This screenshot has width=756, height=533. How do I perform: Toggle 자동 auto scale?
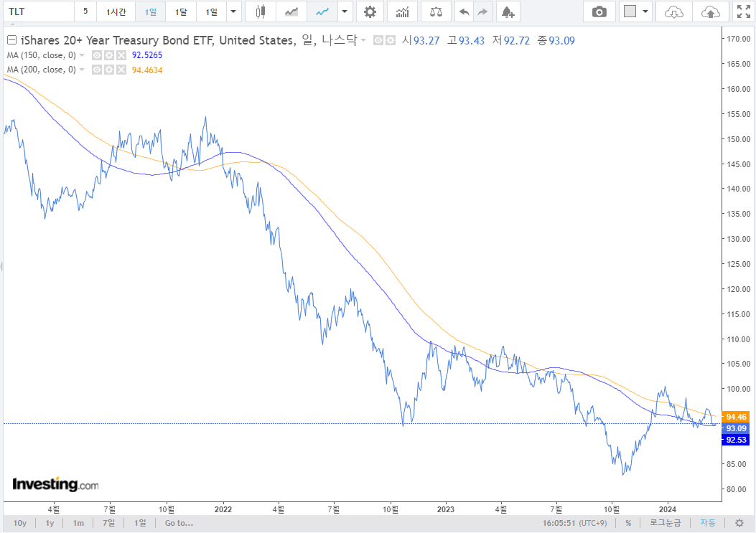click(708, 523)
